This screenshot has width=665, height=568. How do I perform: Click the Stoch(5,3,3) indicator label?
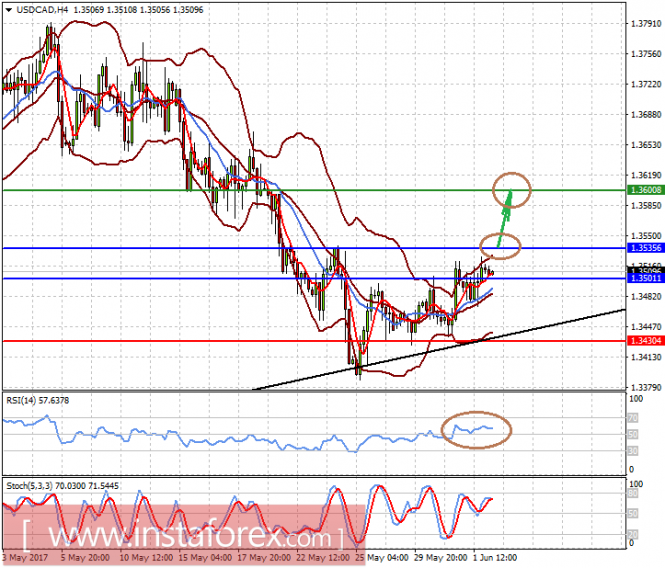coord(63,486)
